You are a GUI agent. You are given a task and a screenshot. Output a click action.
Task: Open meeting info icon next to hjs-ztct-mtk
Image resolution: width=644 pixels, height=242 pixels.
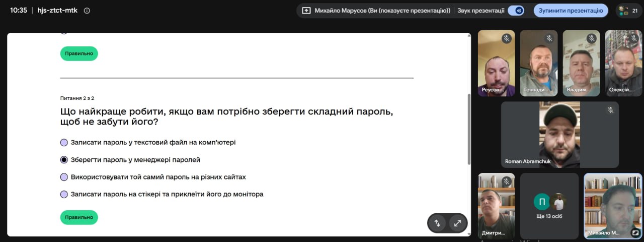click(87, 10)
